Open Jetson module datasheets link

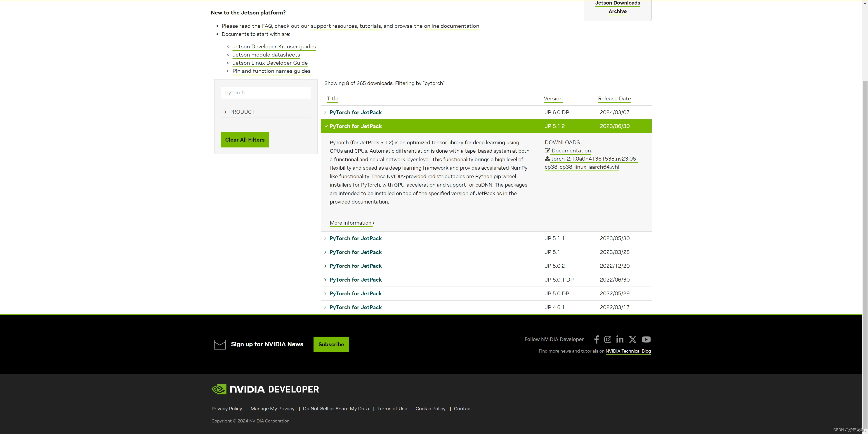[x=266, y=55]
